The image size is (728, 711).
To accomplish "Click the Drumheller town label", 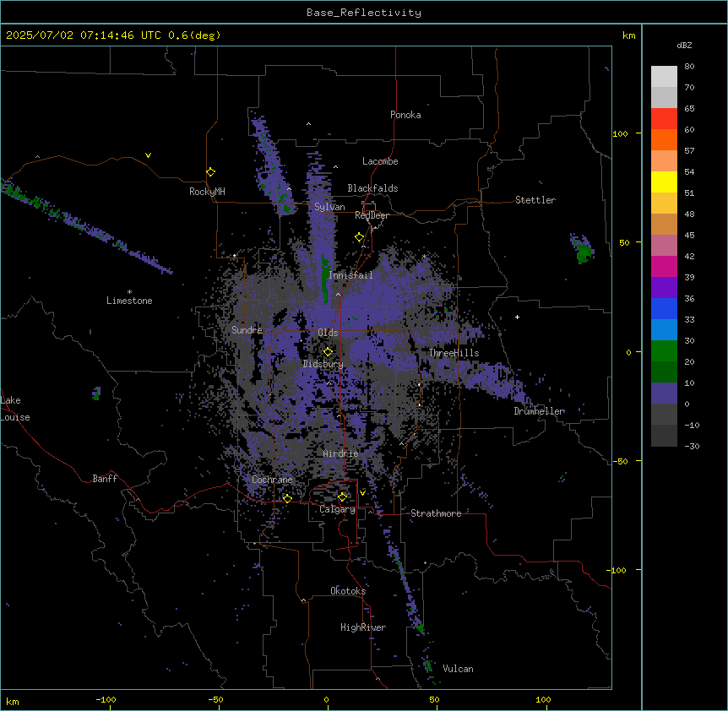I will point(539,411).
